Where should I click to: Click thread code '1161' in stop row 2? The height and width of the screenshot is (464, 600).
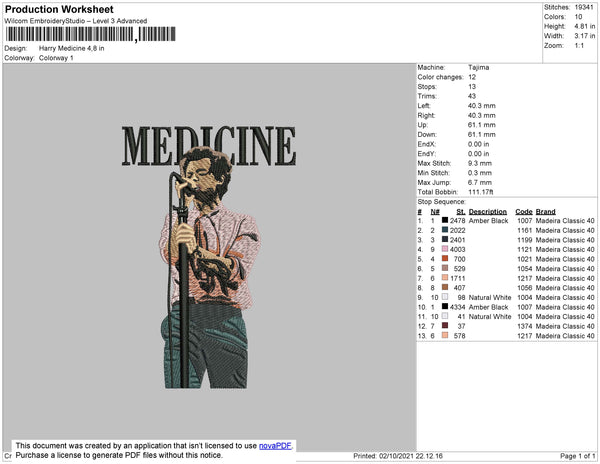pyautogui.click(x=525, y=230)
